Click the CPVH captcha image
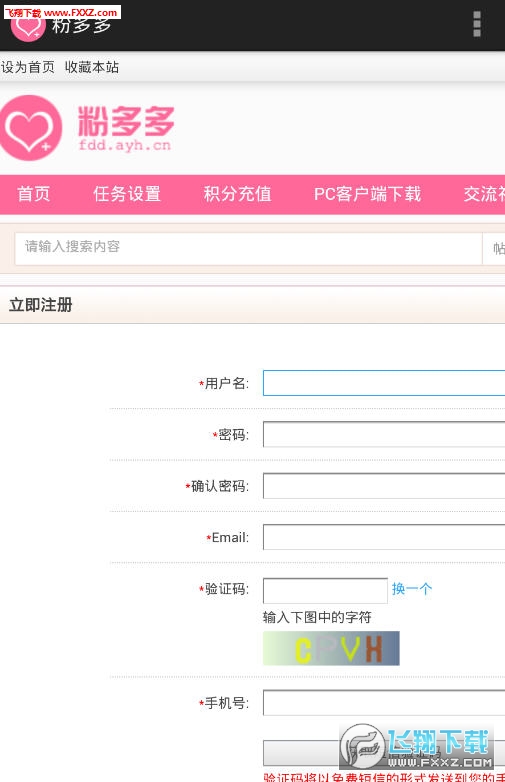Image resolution: width=505 pixels, height=782 pixels. (331, 648)
